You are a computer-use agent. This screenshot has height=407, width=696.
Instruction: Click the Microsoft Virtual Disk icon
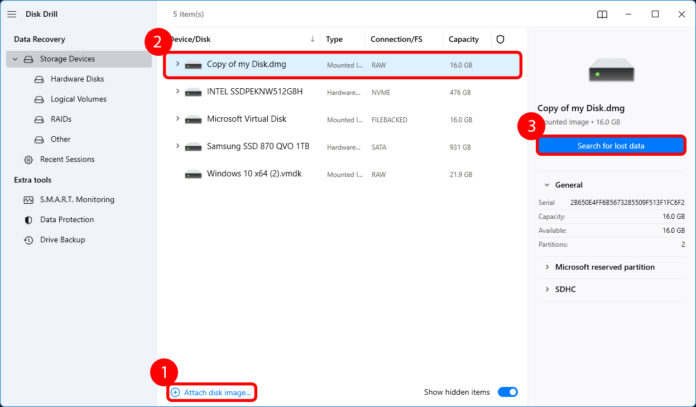point(193,120)
